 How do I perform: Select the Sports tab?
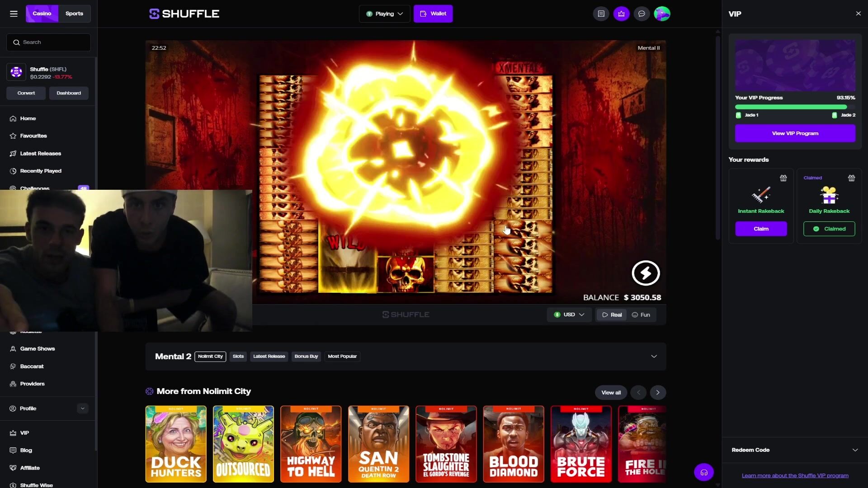click(74, 14)
